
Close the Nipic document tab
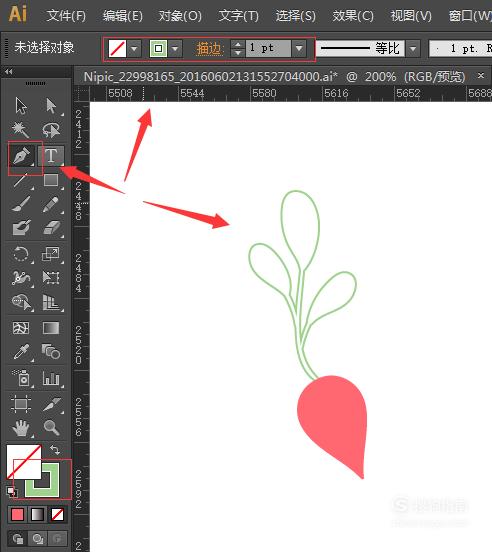point(481,75)
